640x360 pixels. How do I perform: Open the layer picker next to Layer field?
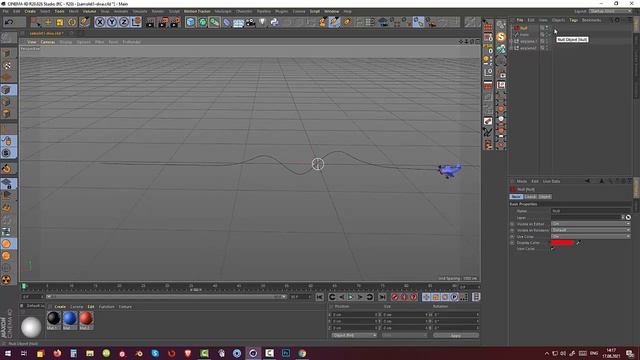(628, 217)
